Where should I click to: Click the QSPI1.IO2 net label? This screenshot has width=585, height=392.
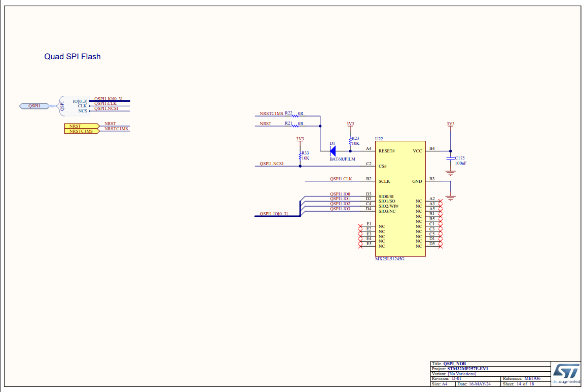340,204
